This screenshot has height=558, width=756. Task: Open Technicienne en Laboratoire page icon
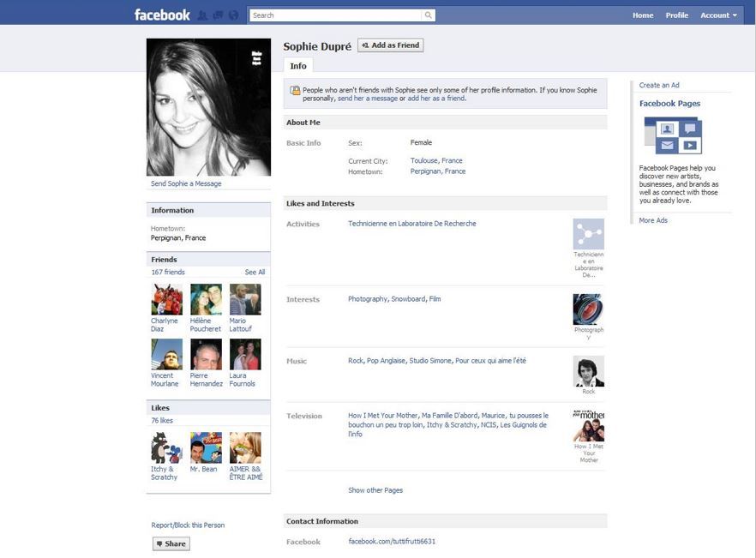pos(588,234)
